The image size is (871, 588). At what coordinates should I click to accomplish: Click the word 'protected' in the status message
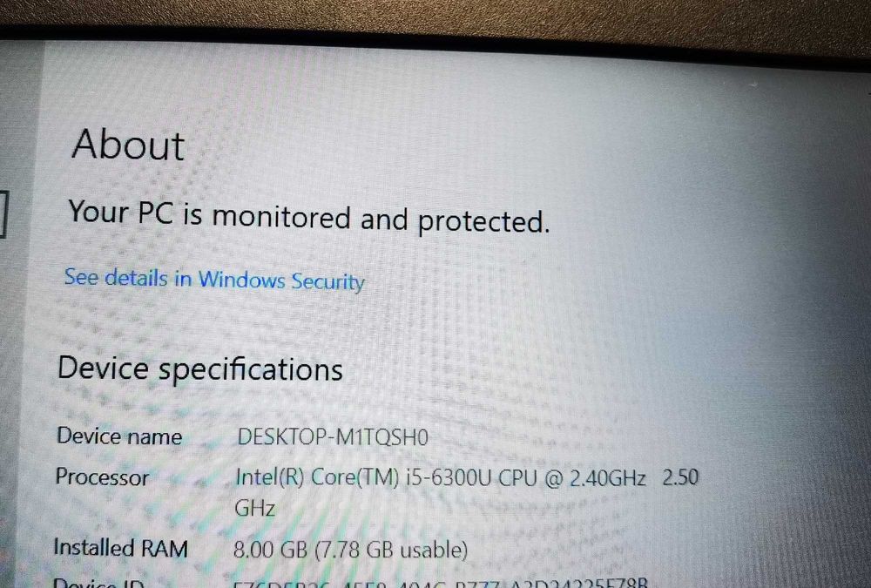tap(483, 221)
